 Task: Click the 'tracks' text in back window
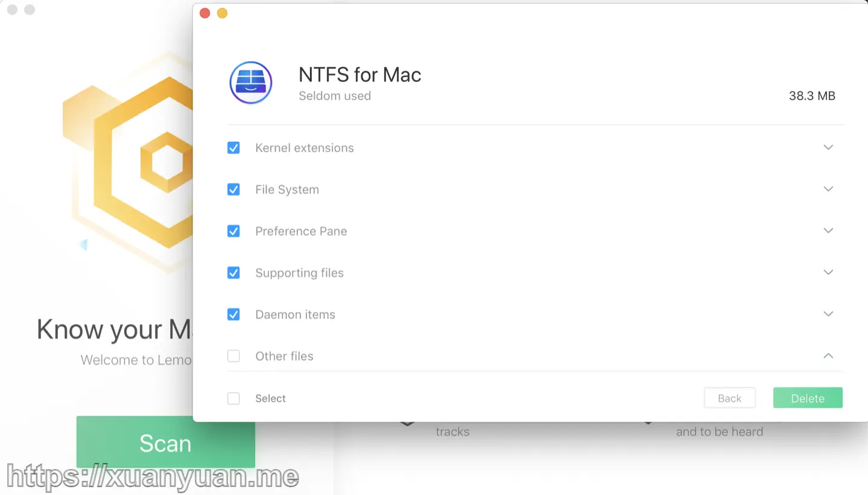pos(452,432)
